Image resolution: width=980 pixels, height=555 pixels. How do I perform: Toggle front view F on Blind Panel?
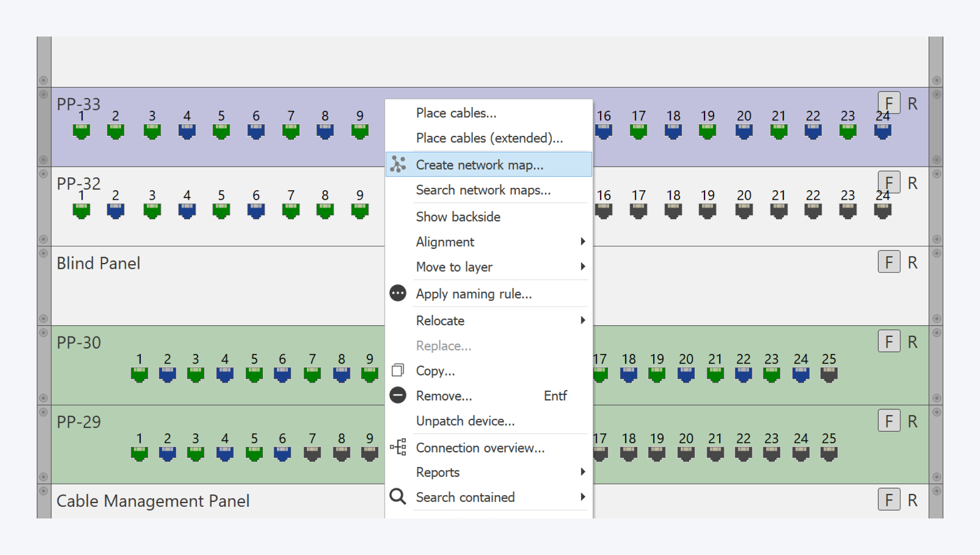tap(889, 262)
